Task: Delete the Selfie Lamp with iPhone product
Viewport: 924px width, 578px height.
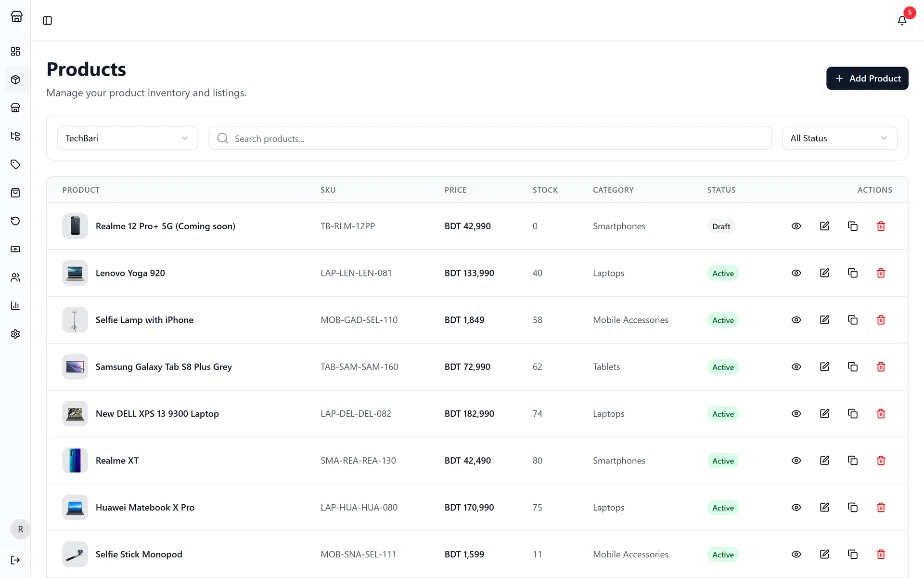Action: (881, 320)
